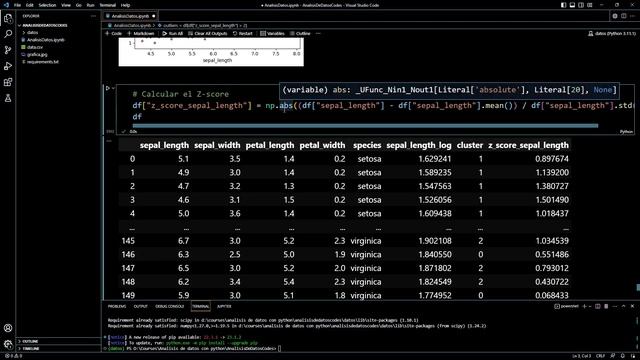The height and width of the screenshot is (360, 640).
Task: Open the Edit menu
Action: click(x=30, y=5)
